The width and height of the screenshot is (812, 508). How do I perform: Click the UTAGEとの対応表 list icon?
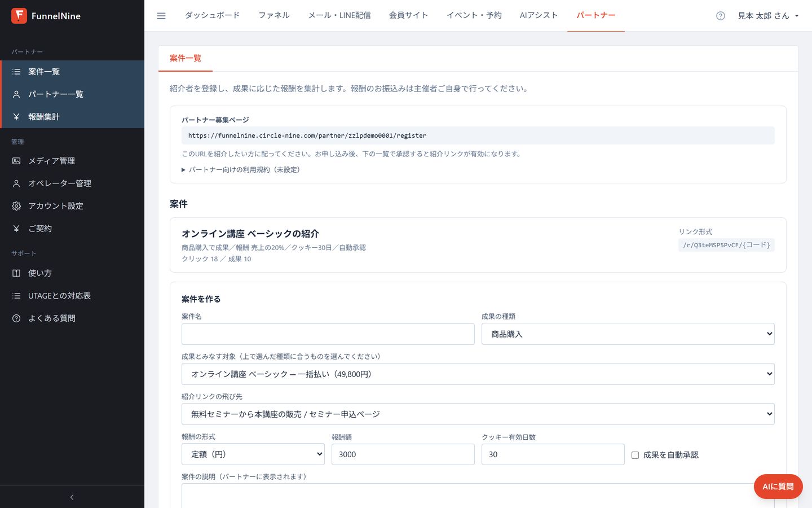pos(16,296)
